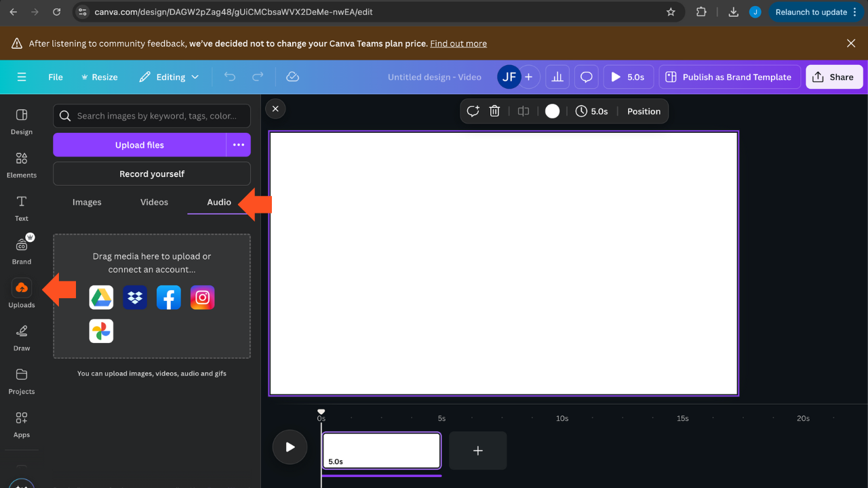
Task: Open the Editing mode dropdown
Action: pyautogui.click(x=168, y=77)
